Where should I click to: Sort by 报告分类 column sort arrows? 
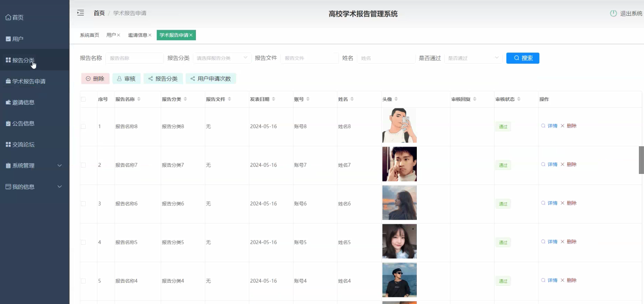[x=185, y=99]
